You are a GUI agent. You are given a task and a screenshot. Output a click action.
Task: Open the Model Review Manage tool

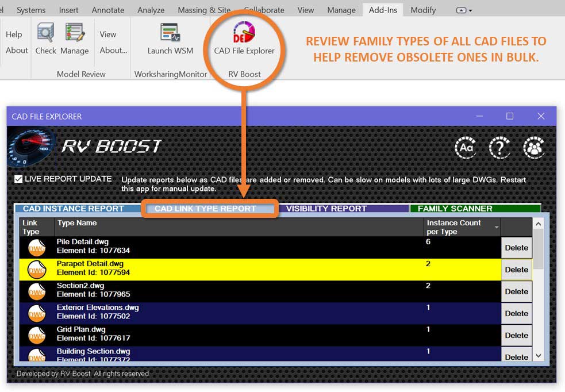[75, 39]
